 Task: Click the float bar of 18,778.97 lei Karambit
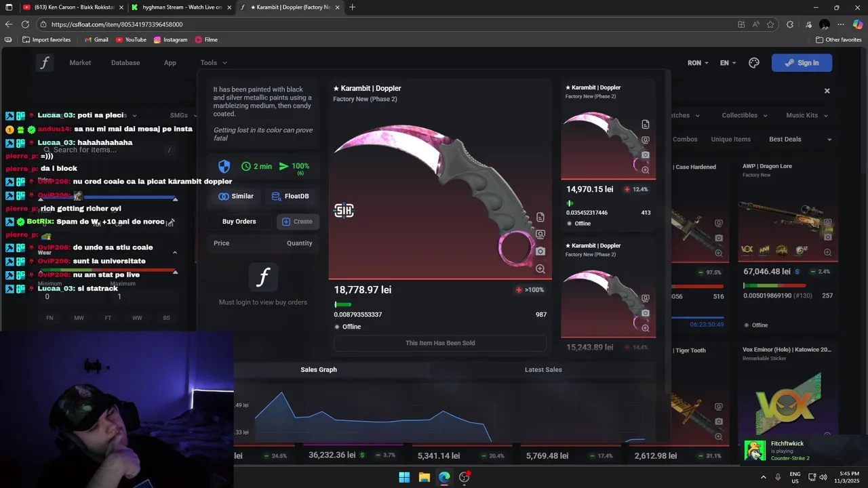click(x=440, y=305)
